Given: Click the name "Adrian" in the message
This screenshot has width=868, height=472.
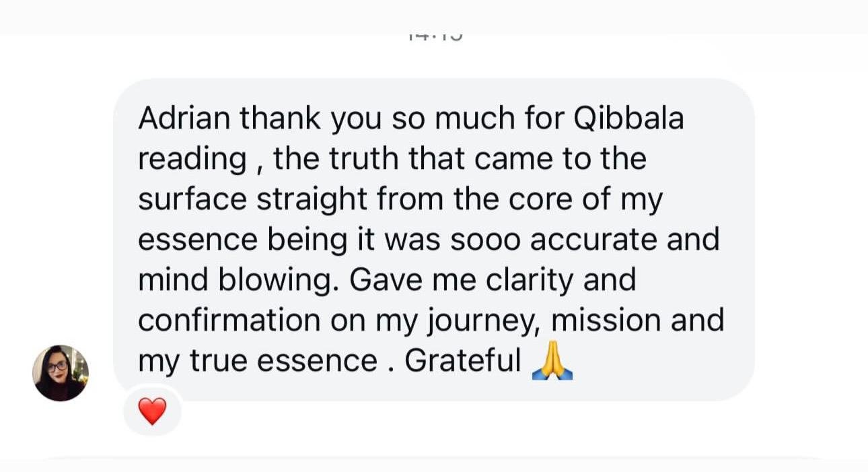Looking at the screenshot, I should pyautogui.click(x=183, y=119).
